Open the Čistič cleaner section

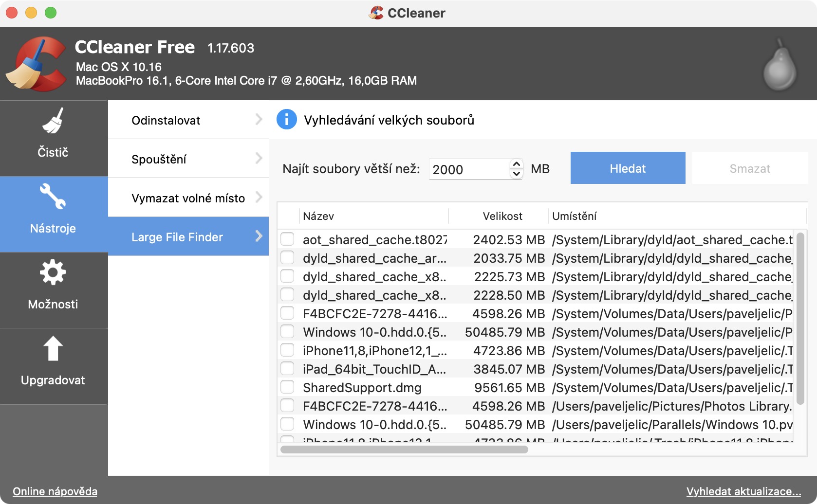pyautogui.click(x=54, y=138)
